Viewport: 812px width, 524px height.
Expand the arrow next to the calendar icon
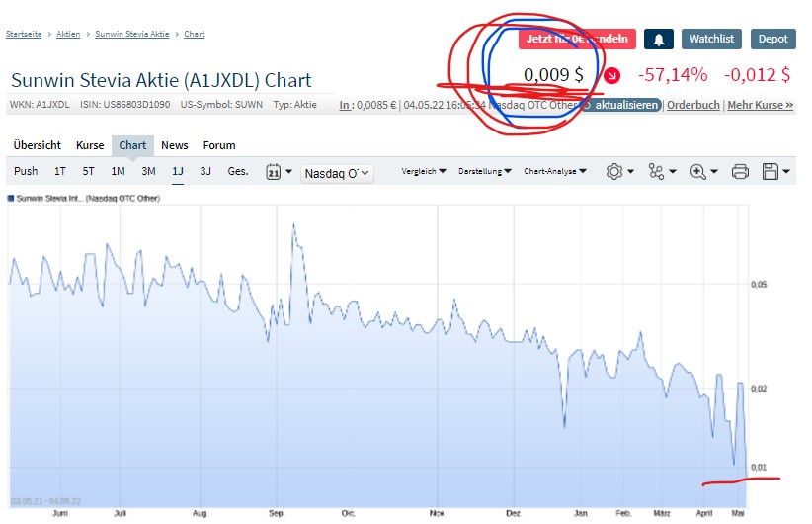coord(289,172)
